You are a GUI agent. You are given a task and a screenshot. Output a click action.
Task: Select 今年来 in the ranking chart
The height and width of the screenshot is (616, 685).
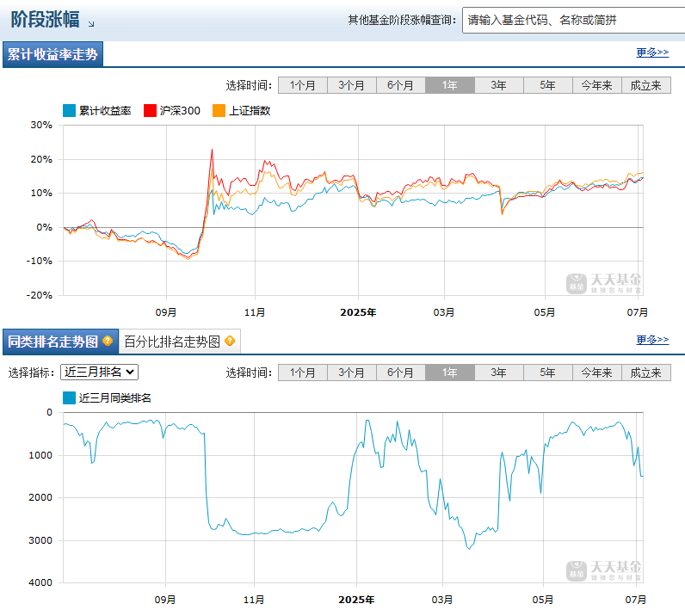597,373
